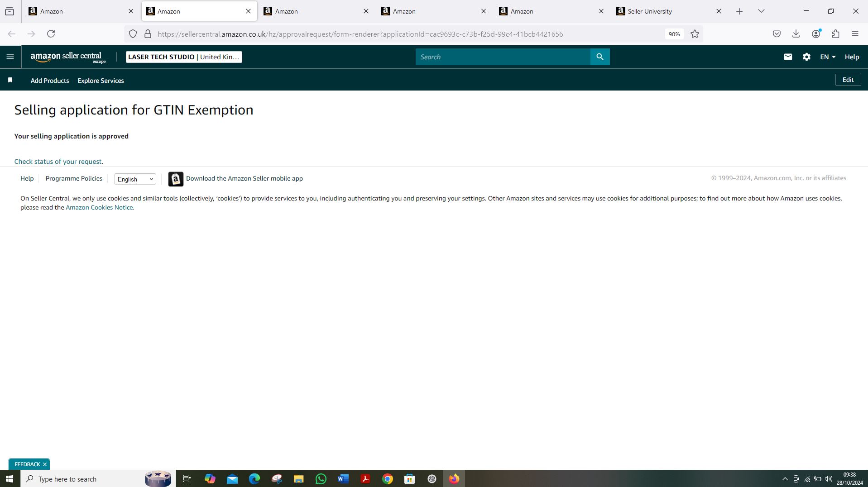Open Google Chrome from the taskbar

coord(387,479)
